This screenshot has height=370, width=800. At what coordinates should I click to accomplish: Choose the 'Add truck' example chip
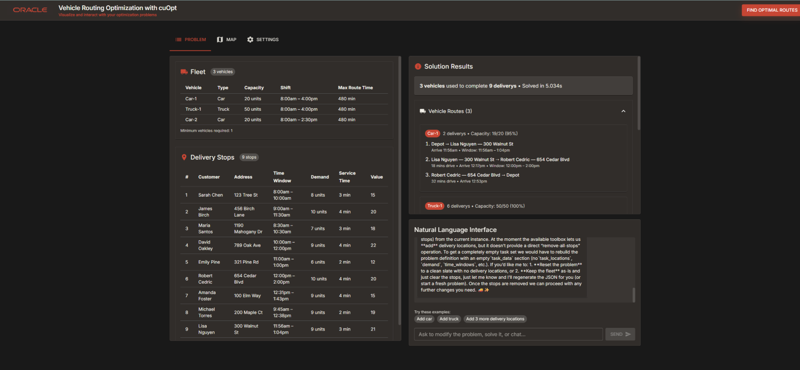[449, 319]
